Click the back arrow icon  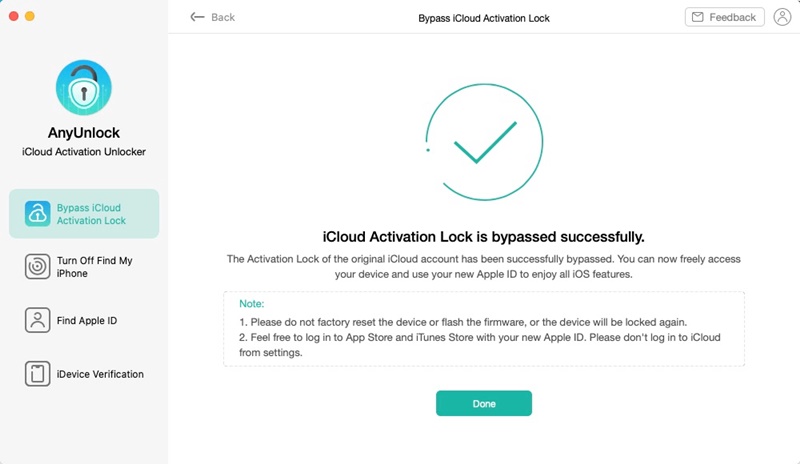click(197, 17)
